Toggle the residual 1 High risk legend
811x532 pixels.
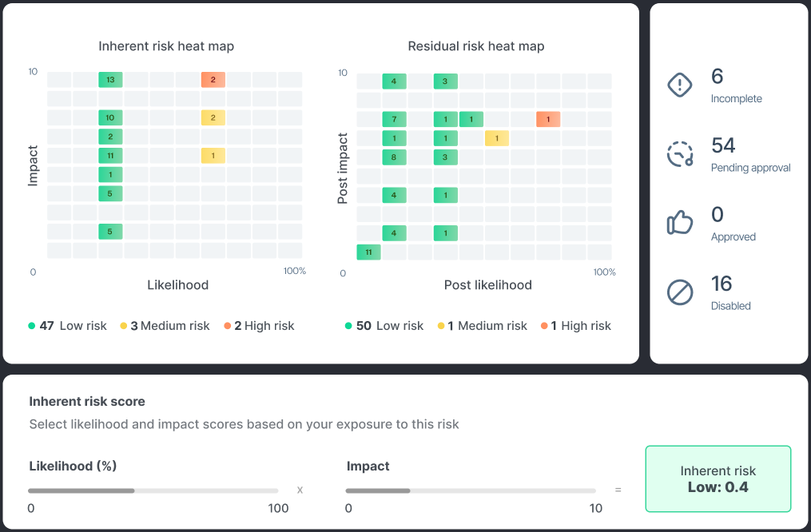coord(575,326)
